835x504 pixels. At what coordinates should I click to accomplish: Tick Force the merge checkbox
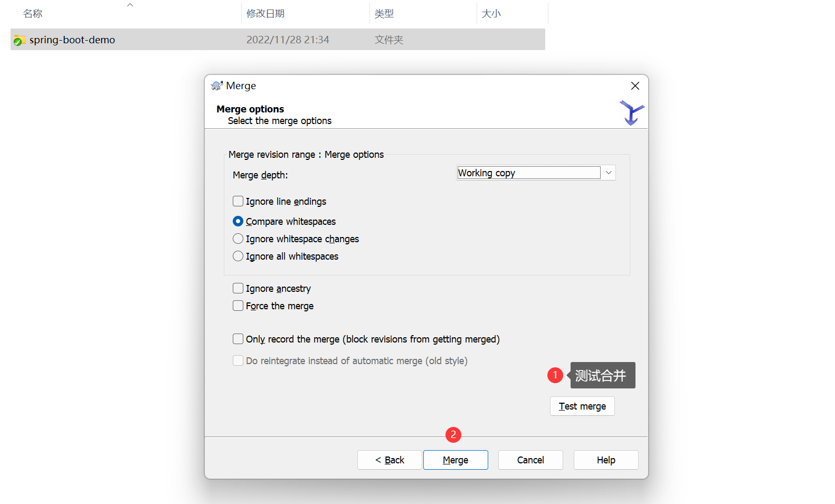tap(238, 306)
